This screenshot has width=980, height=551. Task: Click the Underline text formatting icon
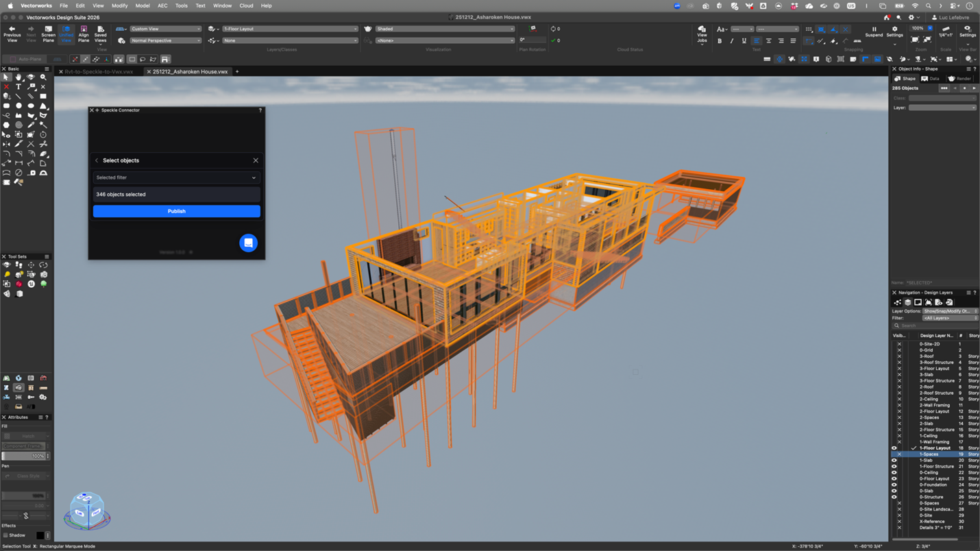click(x=744, y=41)
